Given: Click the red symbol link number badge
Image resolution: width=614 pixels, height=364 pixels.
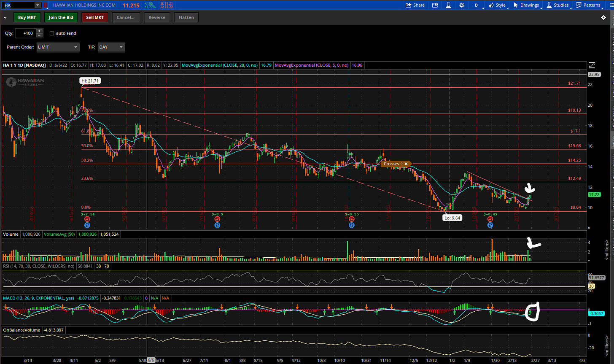Looking at the screenshot, I should [x=46, y=5].
